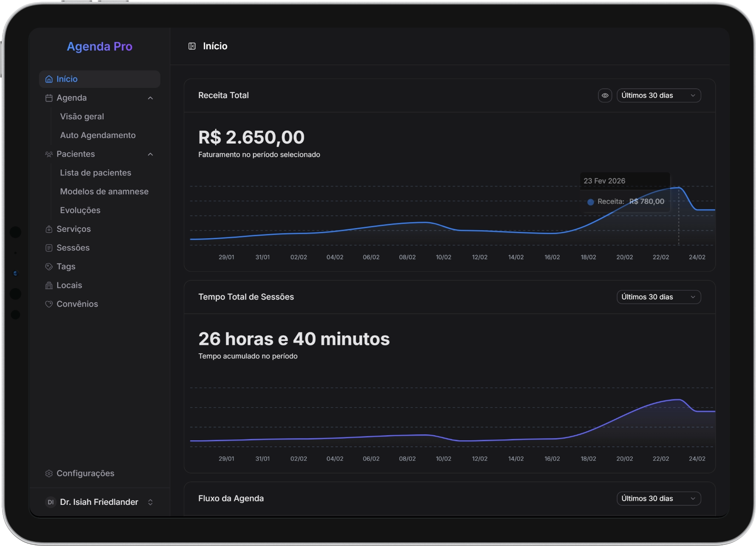Open Modelos de anamnese page

pyautogui.click(x=104, y=191)
